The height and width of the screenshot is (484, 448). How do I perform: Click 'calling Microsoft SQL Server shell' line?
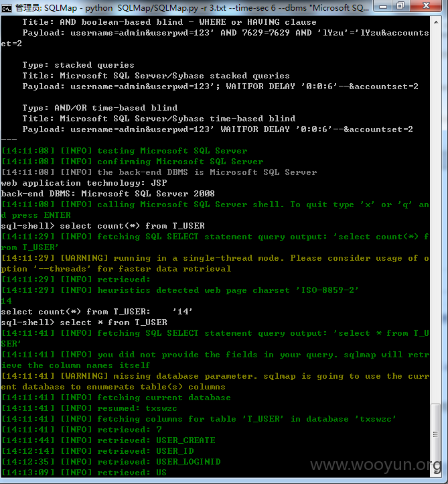tap(215, 210)
